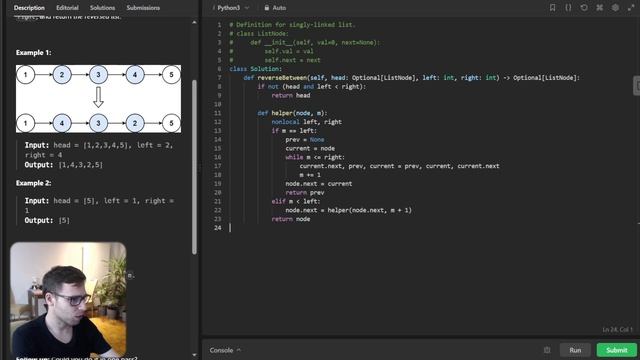Click the 'Output: [1,4,3,2,5]' text
Viewport: 640px width, 360px height.
coord(64,165)
